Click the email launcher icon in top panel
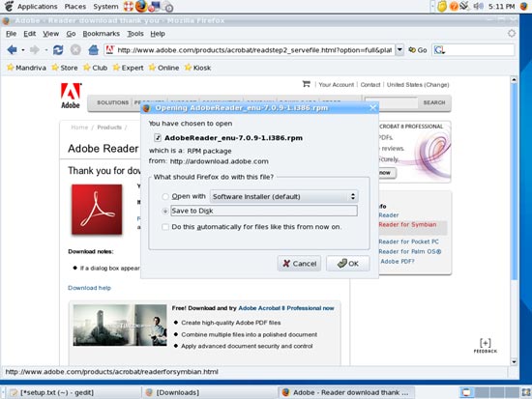This screenshot has width=532, height=399. [154, 6]
